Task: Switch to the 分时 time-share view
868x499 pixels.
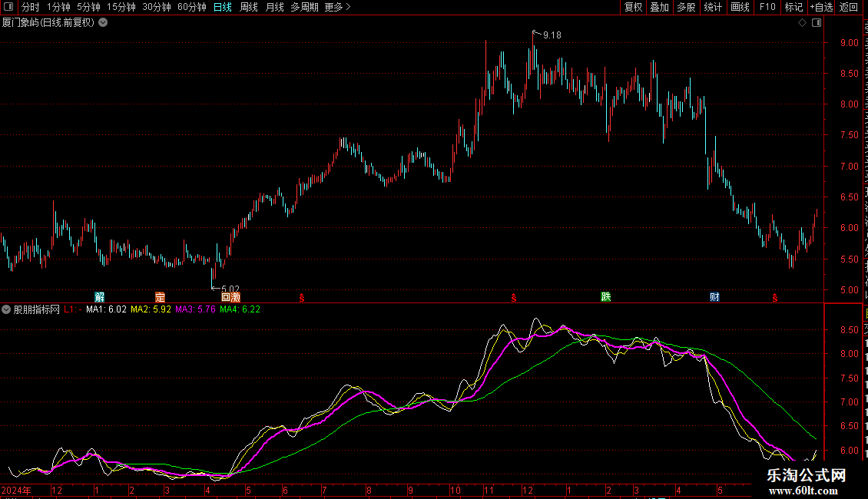Action: point(31,7)
